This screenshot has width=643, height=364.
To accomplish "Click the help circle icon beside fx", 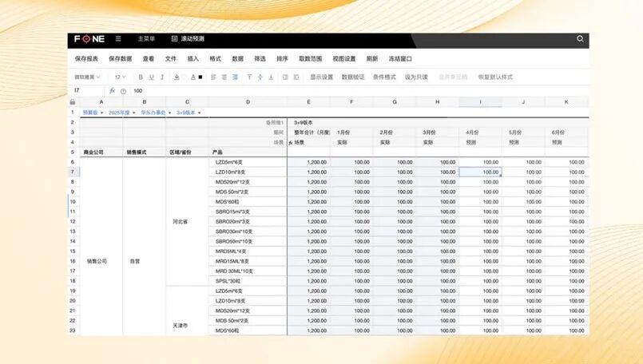I will pyautogui.click(x=123, y=92).
